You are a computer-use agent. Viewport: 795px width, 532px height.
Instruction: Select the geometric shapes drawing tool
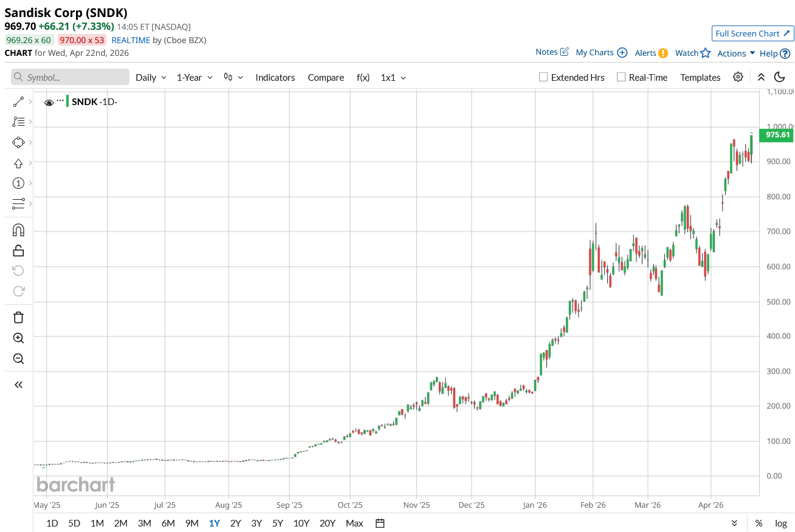[x=18, y=142]
